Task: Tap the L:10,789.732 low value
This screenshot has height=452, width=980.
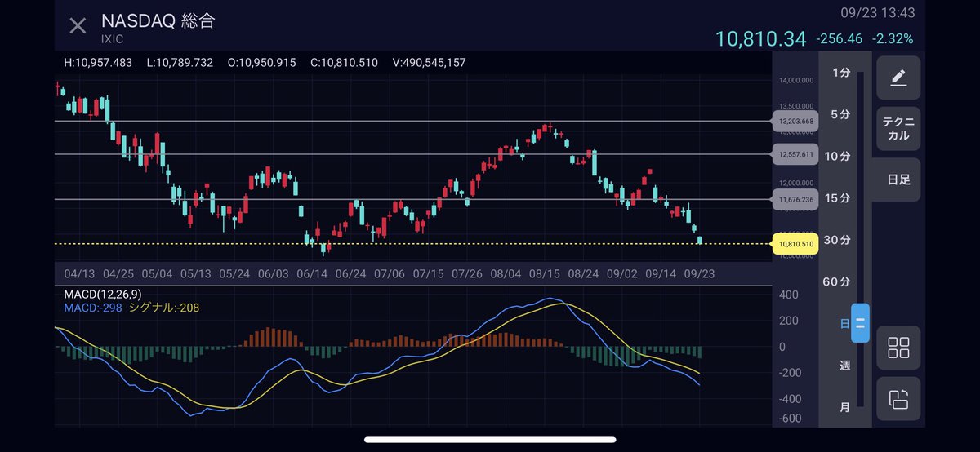Action: [180, 62]
